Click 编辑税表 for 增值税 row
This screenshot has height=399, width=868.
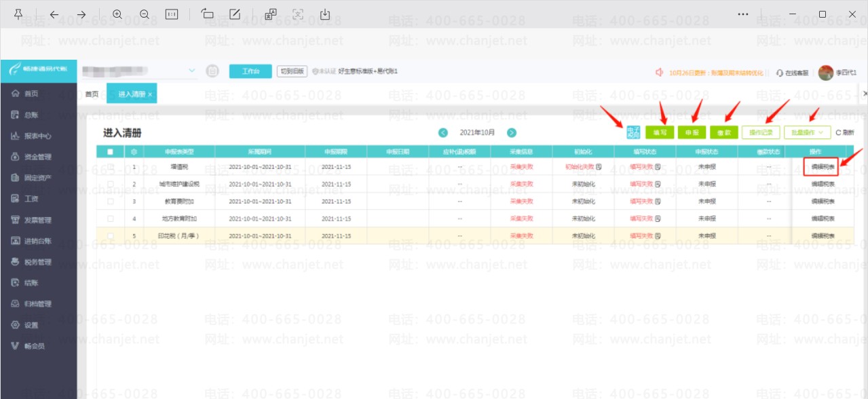pos(823,166)
